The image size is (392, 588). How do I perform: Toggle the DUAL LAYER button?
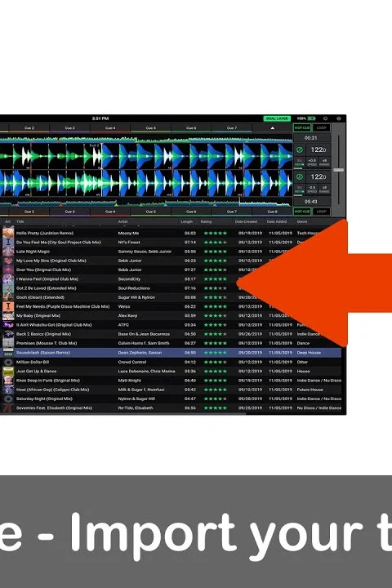277,118
